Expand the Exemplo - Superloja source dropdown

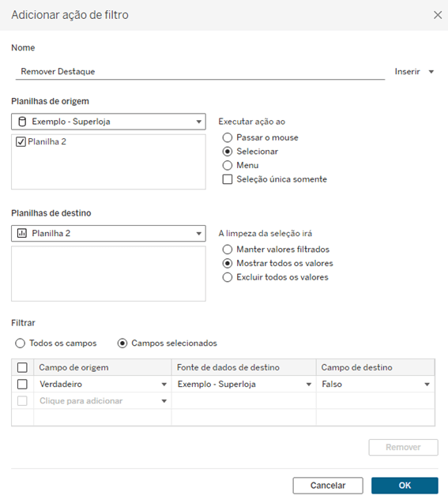(x=108, y=122)
